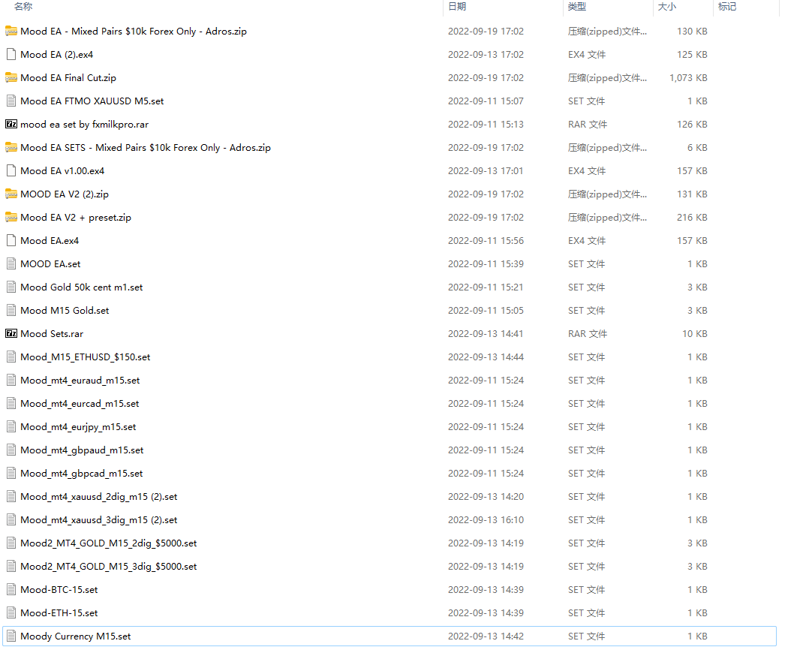Sort files by the 名称 column header
This screenshot has height=653, width=812.
pos(23,7)
